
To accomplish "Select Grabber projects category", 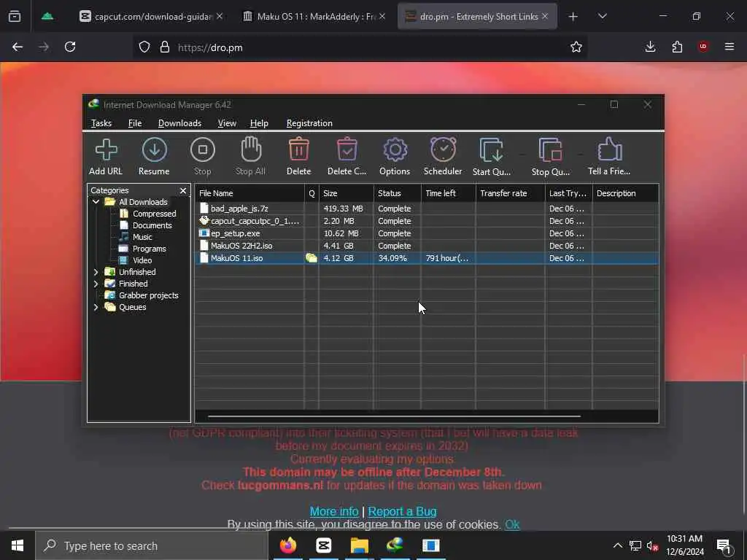I will (x=148, y=295).
